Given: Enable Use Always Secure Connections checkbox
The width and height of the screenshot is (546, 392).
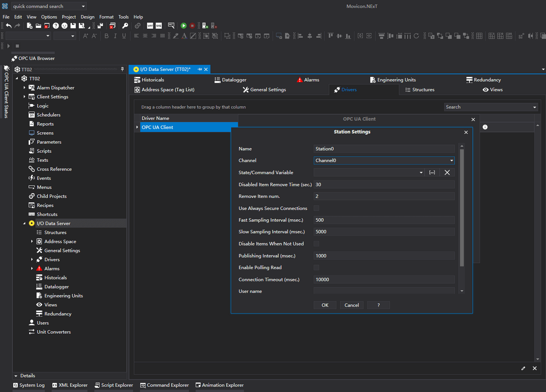Looking at the screenshot, I should (x=316, y=208).
